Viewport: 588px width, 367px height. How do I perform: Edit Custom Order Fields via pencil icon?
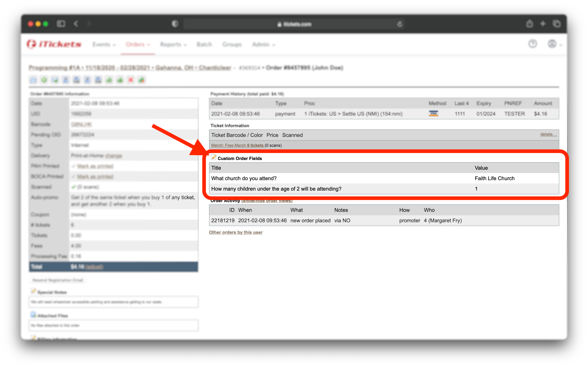point(214,157)
